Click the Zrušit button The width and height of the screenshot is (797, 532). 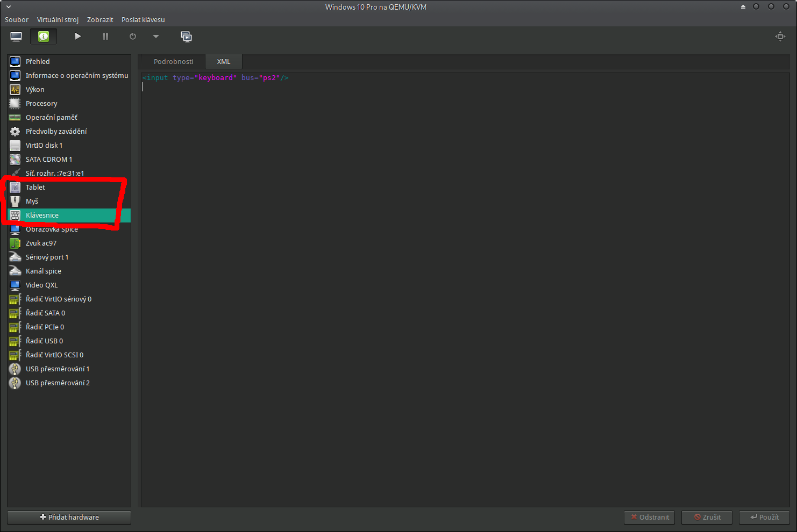[x=707, y=517]
